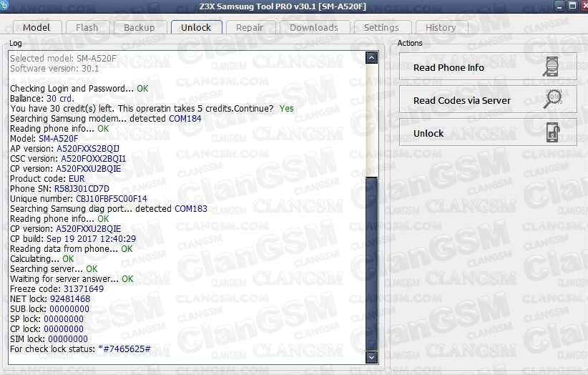Click CSC version A520FOXX2BQI1
Screen dimensions: 588x375
(94, 159)
